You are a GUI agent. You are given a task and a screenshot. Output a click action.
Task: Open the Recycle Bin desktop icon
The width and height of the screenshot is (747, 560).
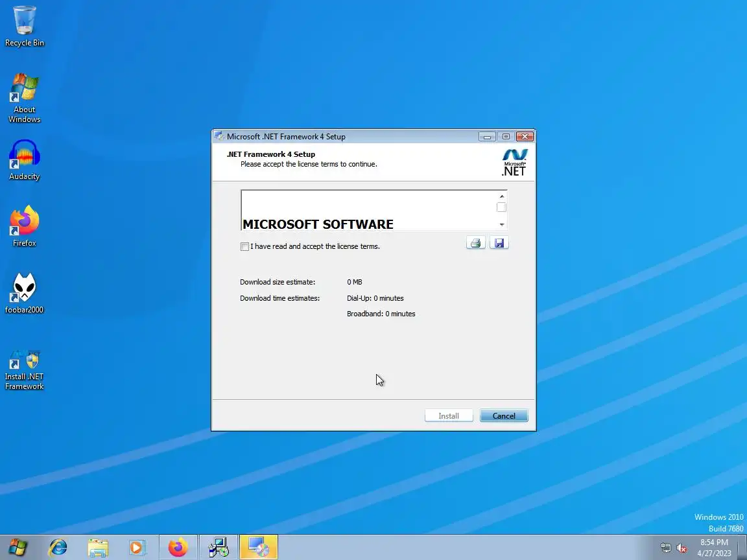[x=24, y=26]
